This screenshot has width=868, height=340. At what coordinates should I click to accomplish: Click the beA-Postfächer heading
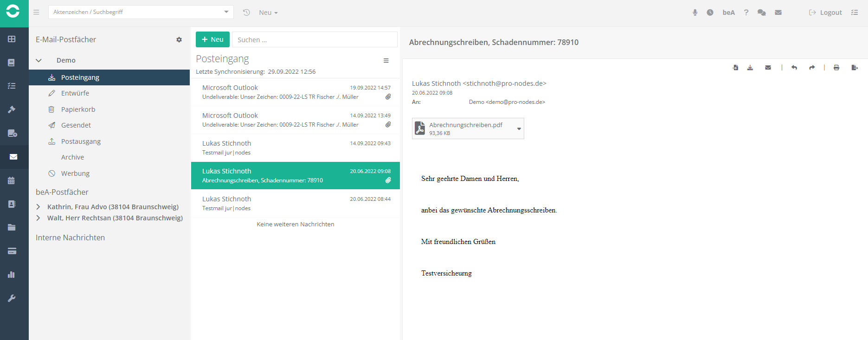(62, 192)
